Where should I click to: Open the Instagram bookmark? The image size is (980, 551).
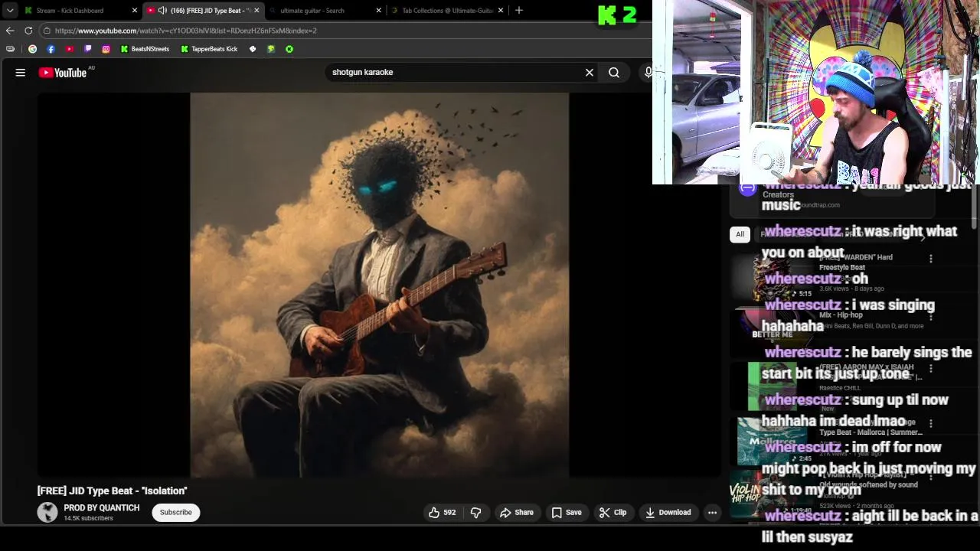coord(106,49)
